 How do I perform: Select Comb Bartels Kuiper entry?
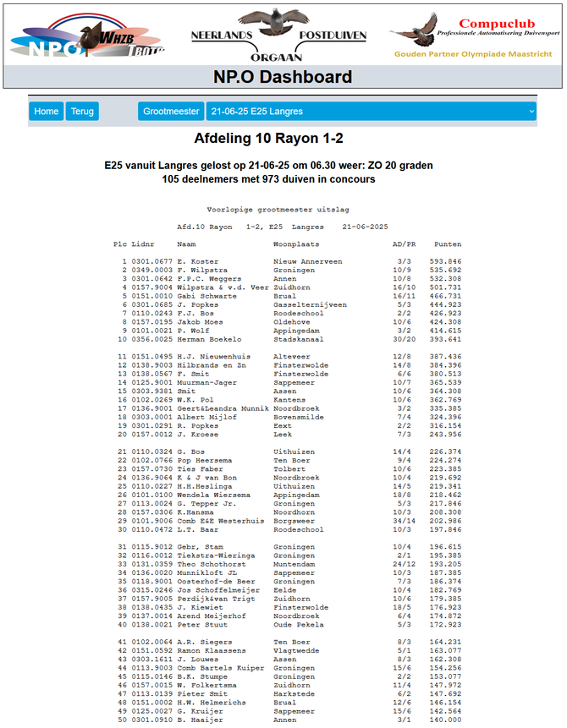coord(221,669)
